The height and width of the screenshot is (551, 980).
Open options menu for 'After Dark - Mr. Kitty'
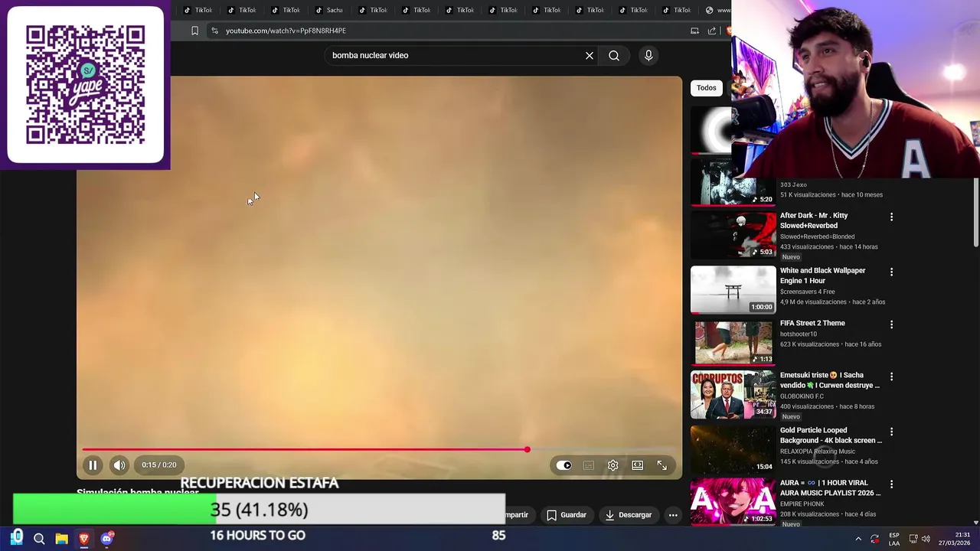point(891,217)
